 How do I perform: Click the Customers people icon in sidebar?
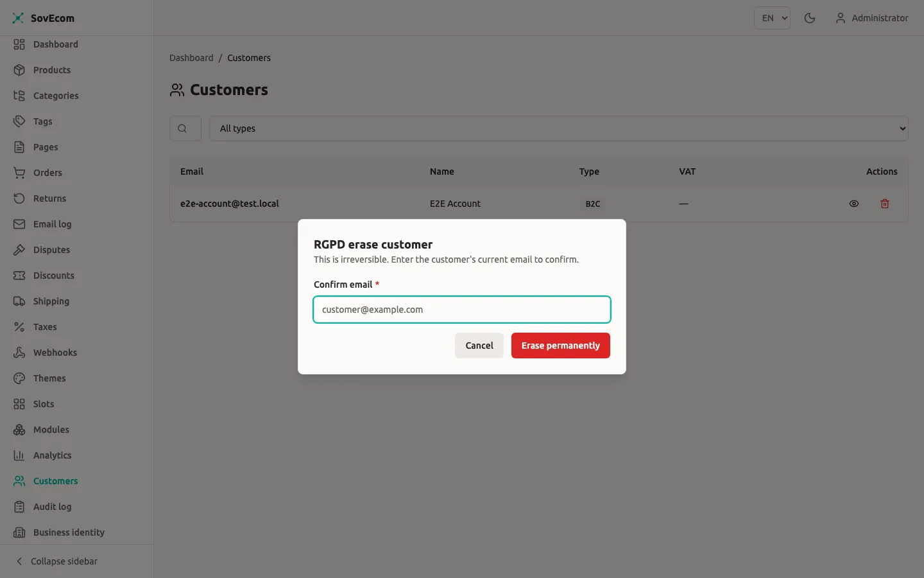pyautogui.click(x=19, y=481)
